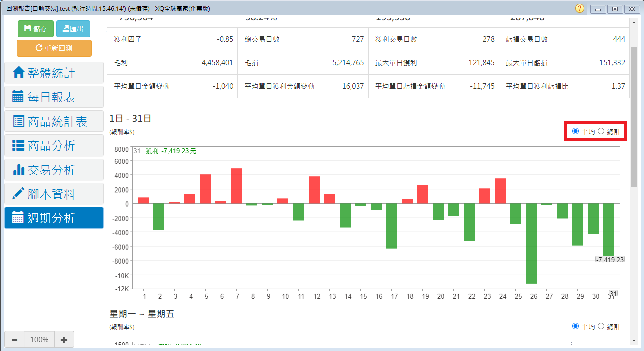Open the 整體統計 overall statistics tab
Screen dimensions: 644x351
click(x=54, y=73)
